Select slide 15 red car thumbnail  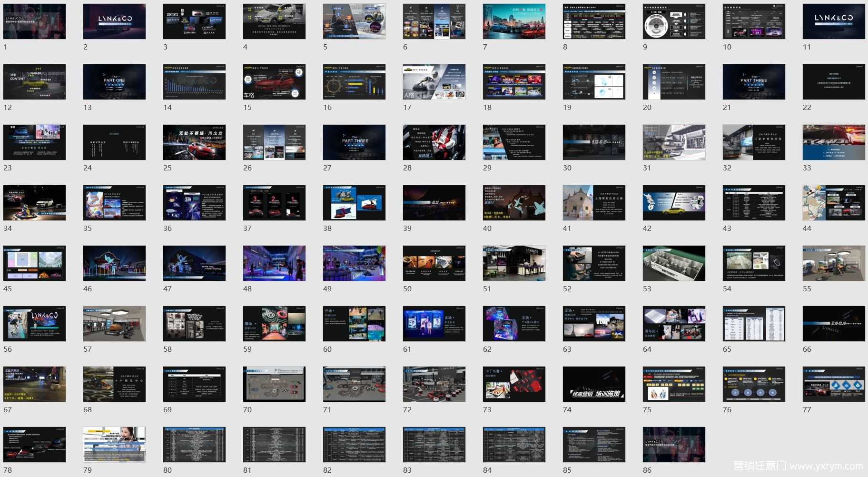click(274, 82)
